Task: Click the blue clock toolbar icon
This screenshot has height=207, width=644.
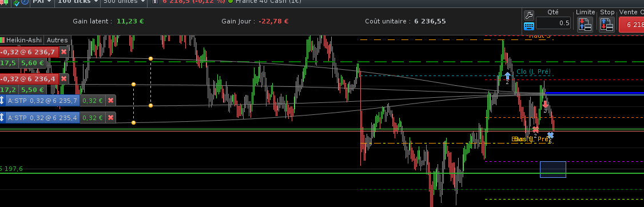Action: click(x=25, y=2)
